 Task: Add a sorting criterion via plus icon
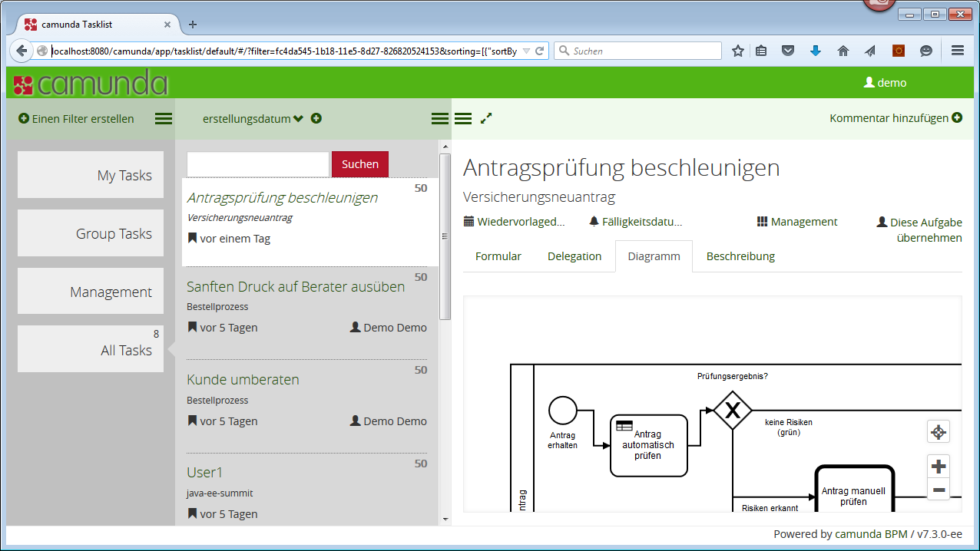coord(316,119)
